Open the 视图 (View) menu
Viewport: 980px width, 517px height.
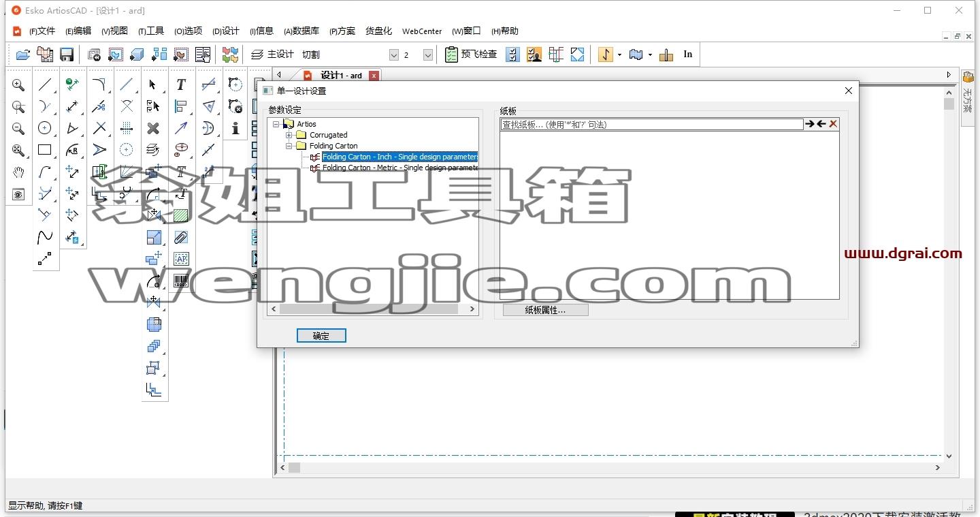point(114,31)
